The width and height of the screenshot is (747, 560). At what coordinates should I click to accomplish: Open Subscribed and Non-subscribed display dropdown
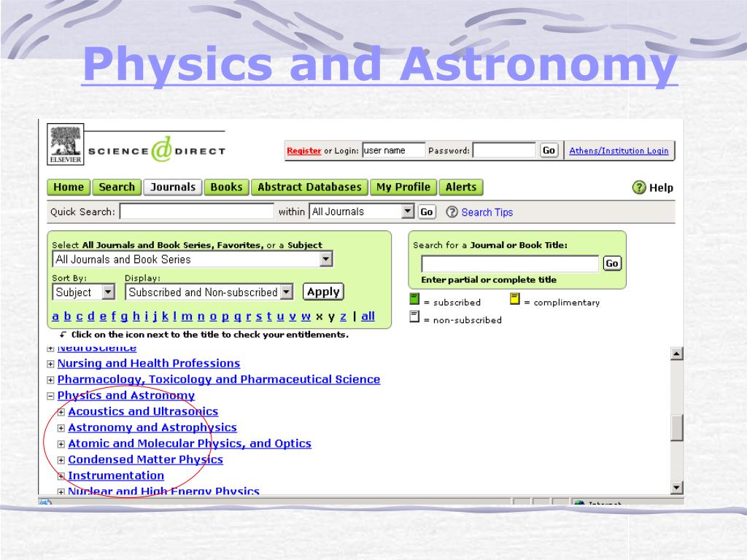pos(209,292)
